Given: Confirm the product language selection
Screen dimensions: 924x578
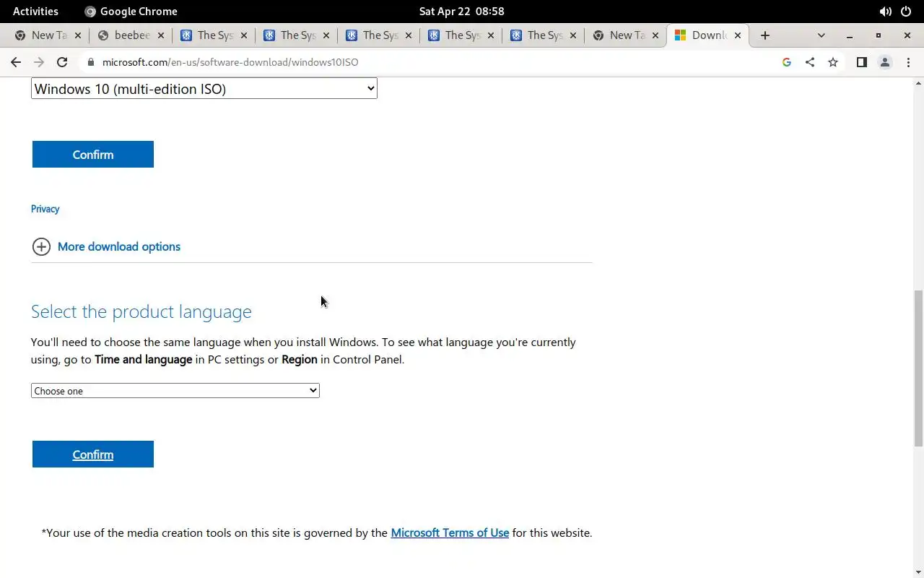Looking at the screenshot, I should pyautogui.click(x=93, y=454).
